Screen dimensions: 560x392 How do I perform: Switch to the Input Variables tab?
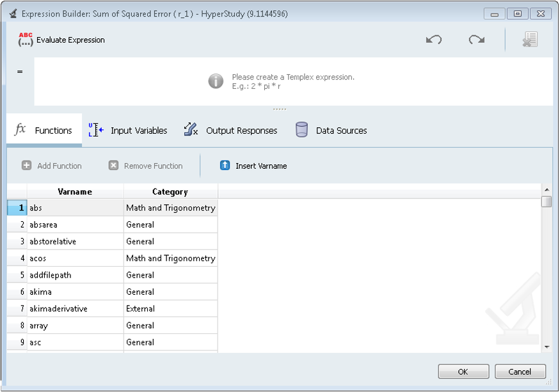pyautogui.click(x=128, y=130)
